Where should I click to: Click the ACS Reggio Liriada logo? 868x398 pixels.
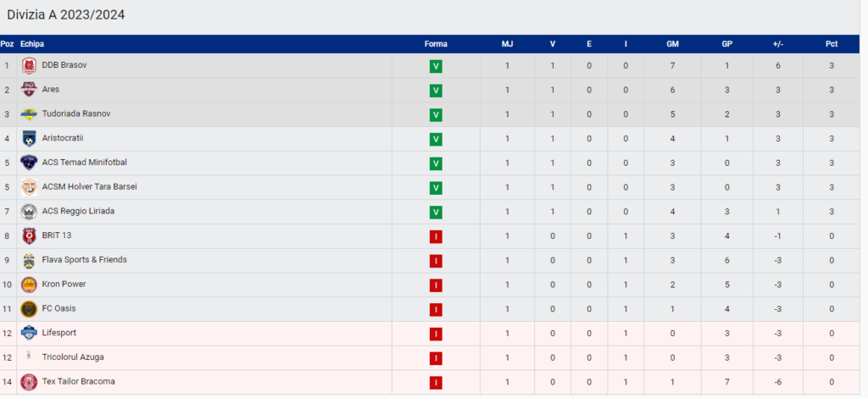(29, 212)
